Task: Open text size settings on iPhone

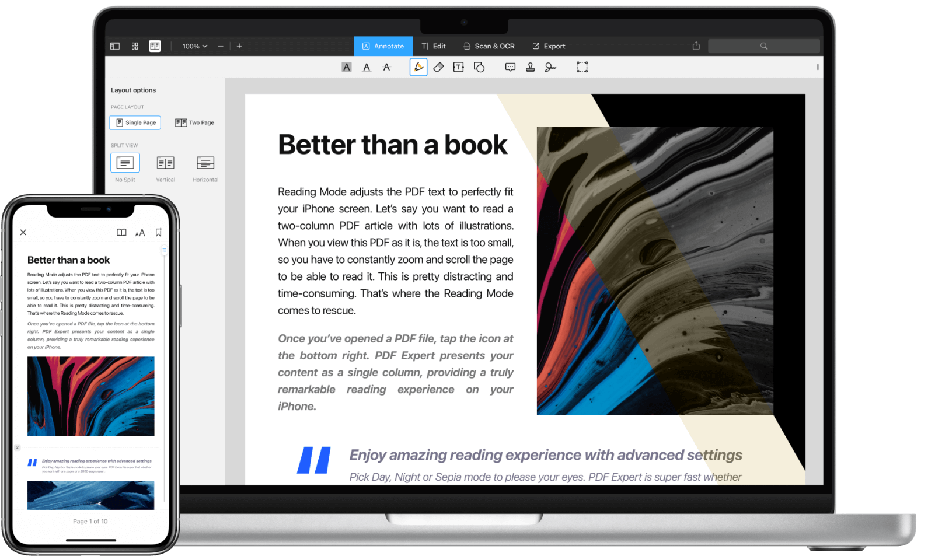Action: [140, 233]
